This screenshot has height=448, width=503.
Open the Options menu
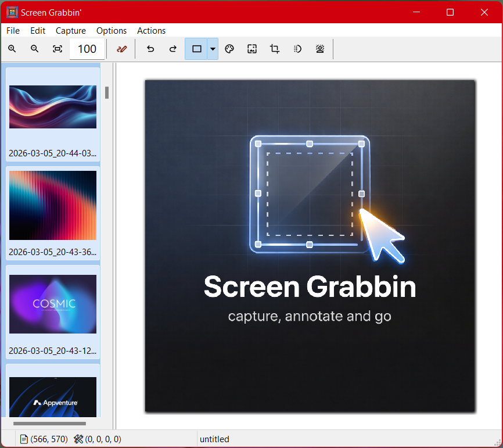coord(112,30)
